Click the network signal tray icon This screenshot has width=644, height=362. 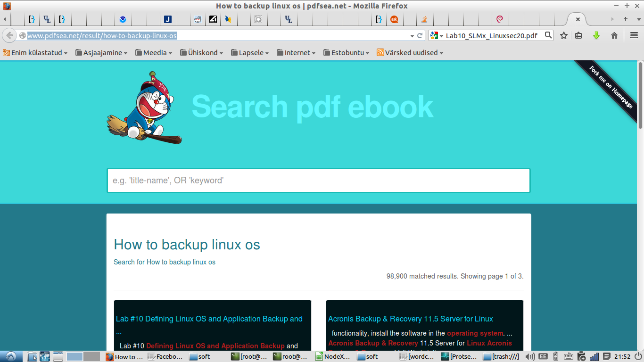pyautogui.click(x=594, y=357)
